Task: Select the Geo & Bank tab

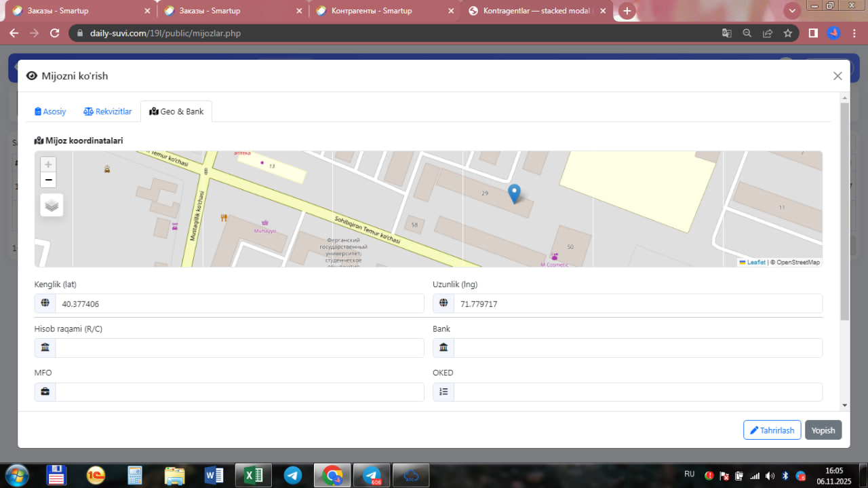Action: [176, 111]
